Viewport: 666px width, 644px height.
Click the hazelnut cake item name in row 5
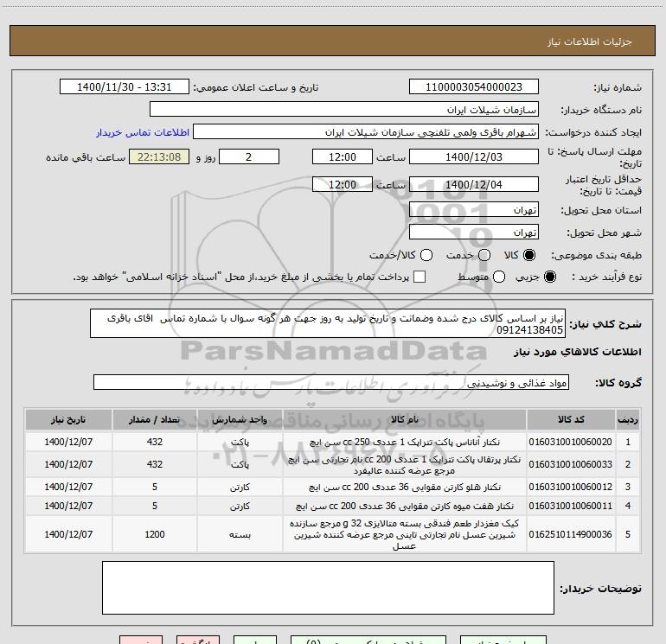point(405,534)
